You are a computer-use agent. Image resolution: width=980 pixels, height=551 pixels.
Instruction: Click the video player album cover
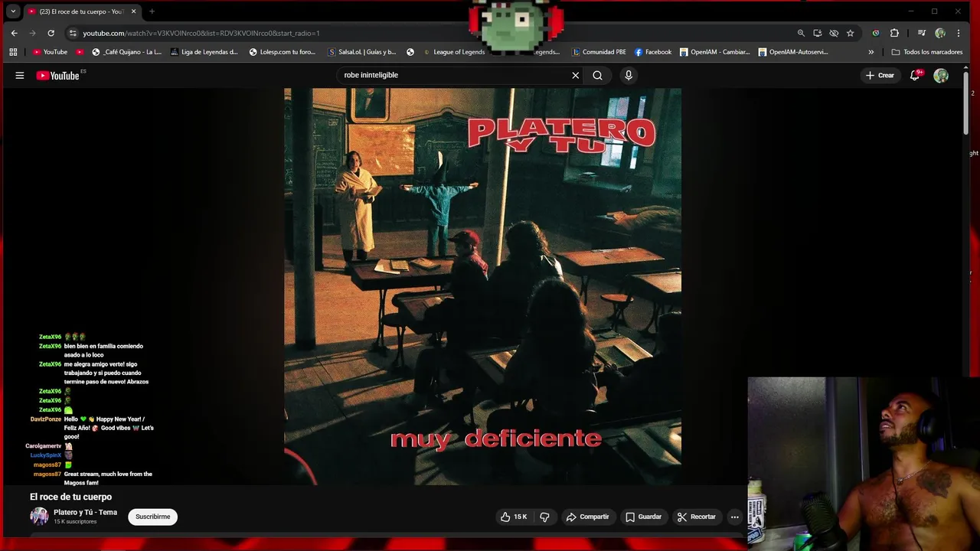[x=482, y=286]
